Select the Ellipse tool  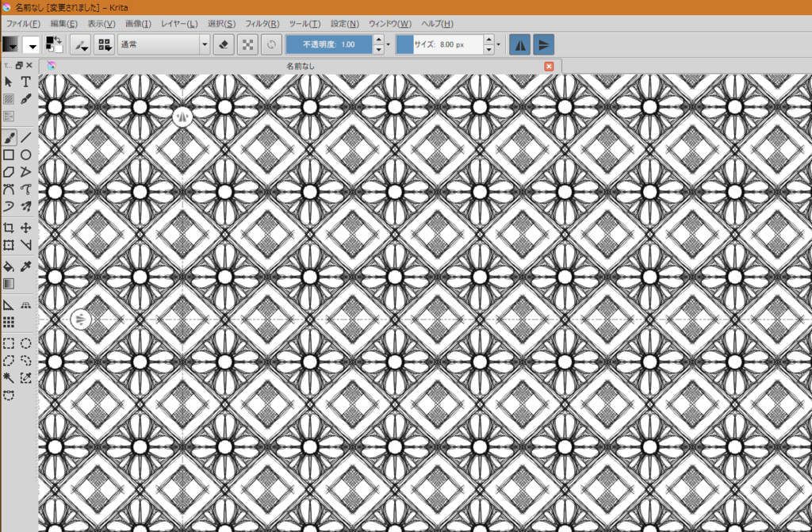tap(25, 155)
